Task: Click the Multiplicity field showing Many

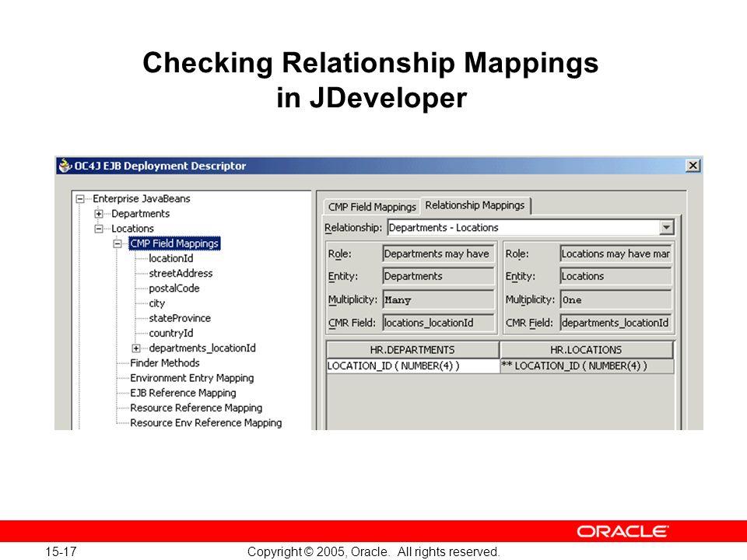Action: point(438,300)
